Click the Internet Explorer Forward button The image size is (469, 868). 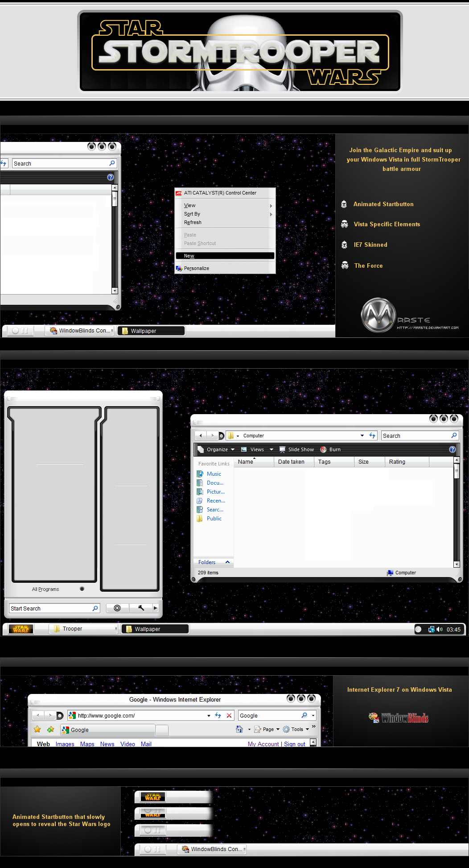tap(50, 715)
